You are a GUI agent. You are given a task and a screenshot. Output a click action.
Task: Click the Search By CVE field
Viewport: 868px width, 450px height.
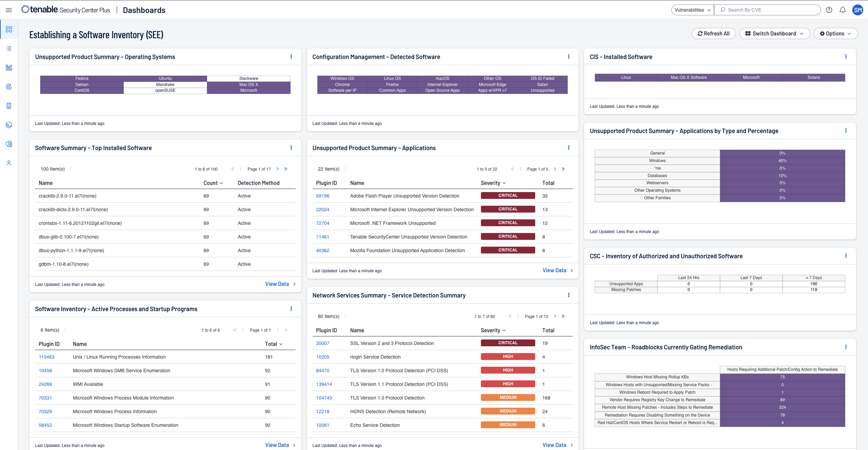(768, 10)
